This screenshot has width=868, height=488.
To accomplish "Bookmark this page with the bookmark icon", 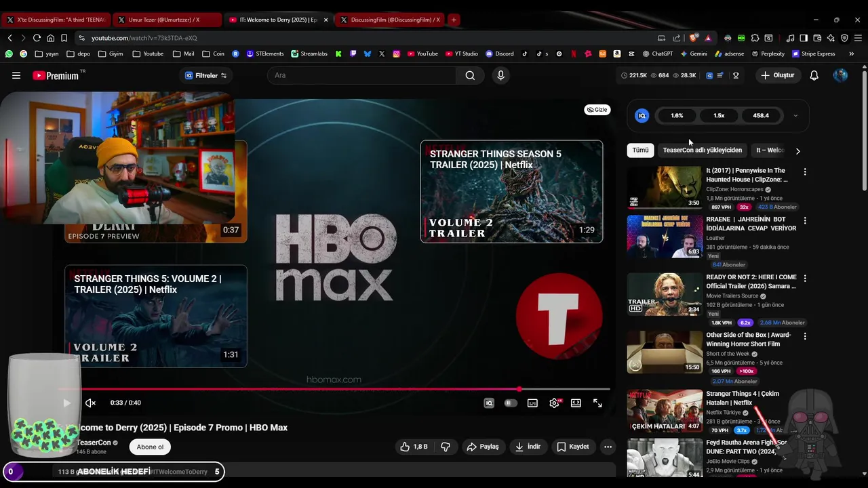I will pos(64,38).
